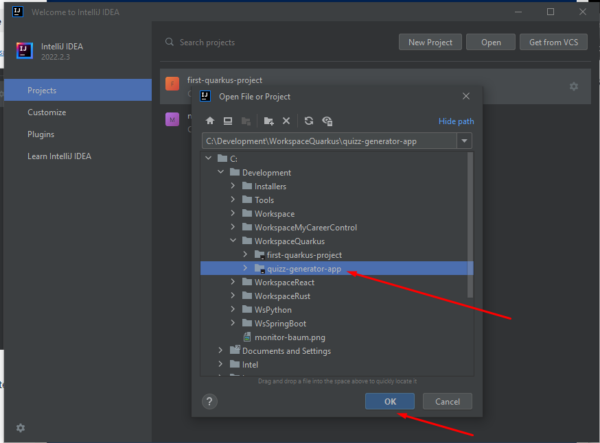Select the monitor-baum.png file
Screen dimensions: 600x443
tap(290, 337)
